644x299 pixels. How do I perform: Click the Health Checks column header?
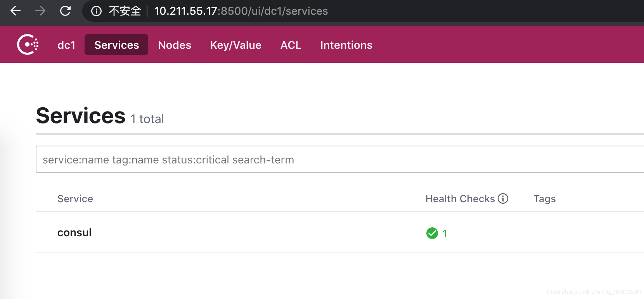[460, 199]
